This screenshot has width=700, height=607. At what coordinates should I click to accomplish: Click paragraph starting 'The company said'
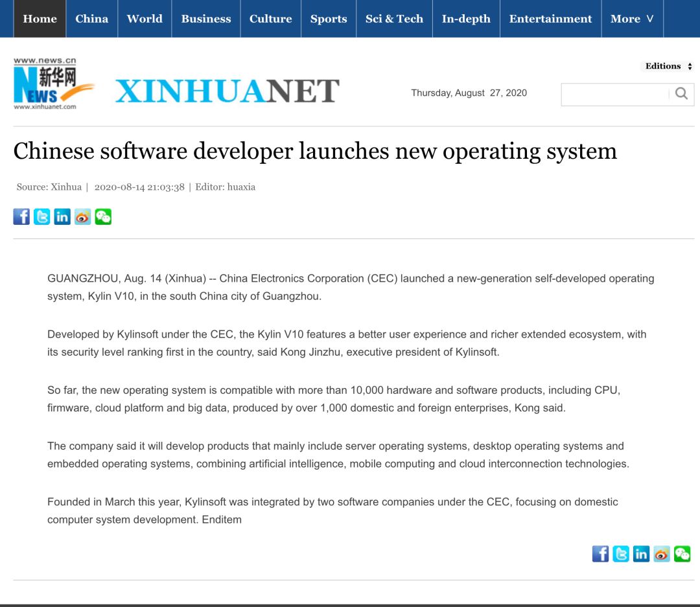tap(338, 455)
